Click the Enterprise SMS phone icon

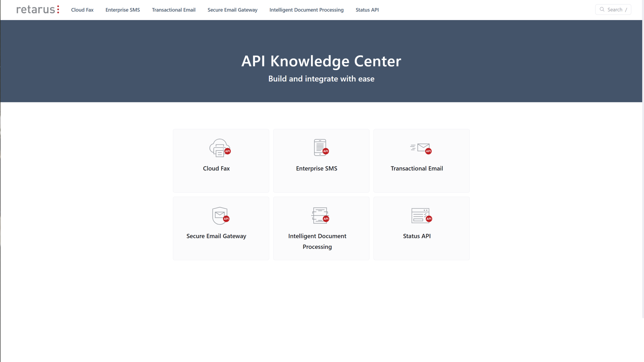point(321,148)
